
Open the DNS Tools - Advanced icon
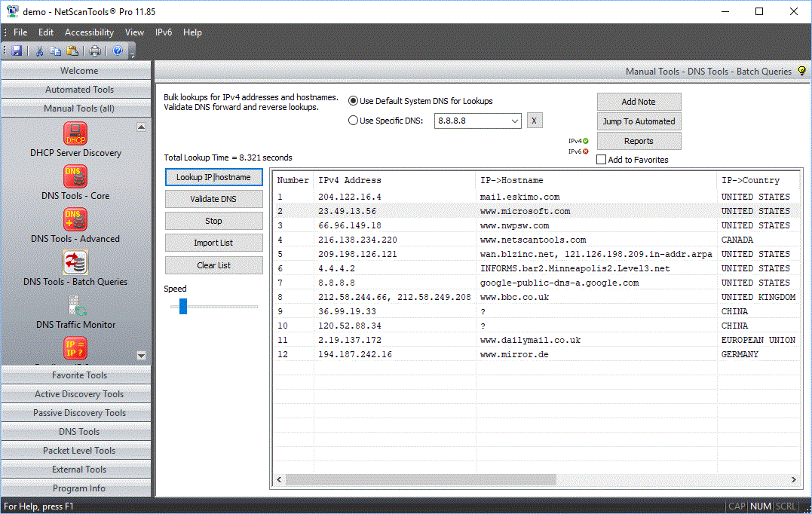click(75, 219)
